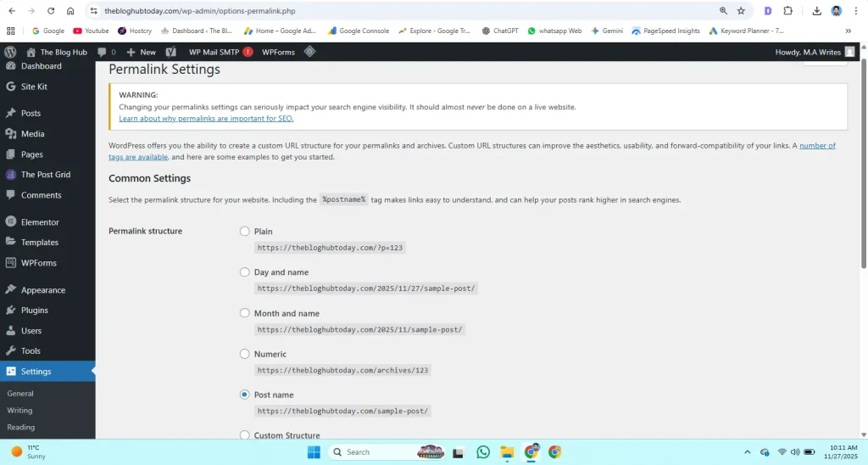The width and height of the screenshot is (868, 465).
Task: Show hidden system tray icons
Action: click(748, 452)
